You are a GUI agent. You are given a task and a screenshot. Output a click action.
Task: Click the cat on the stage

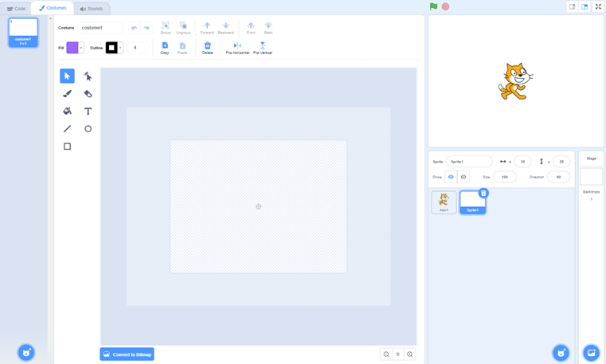pyautogui.click(x=515, y=81)
